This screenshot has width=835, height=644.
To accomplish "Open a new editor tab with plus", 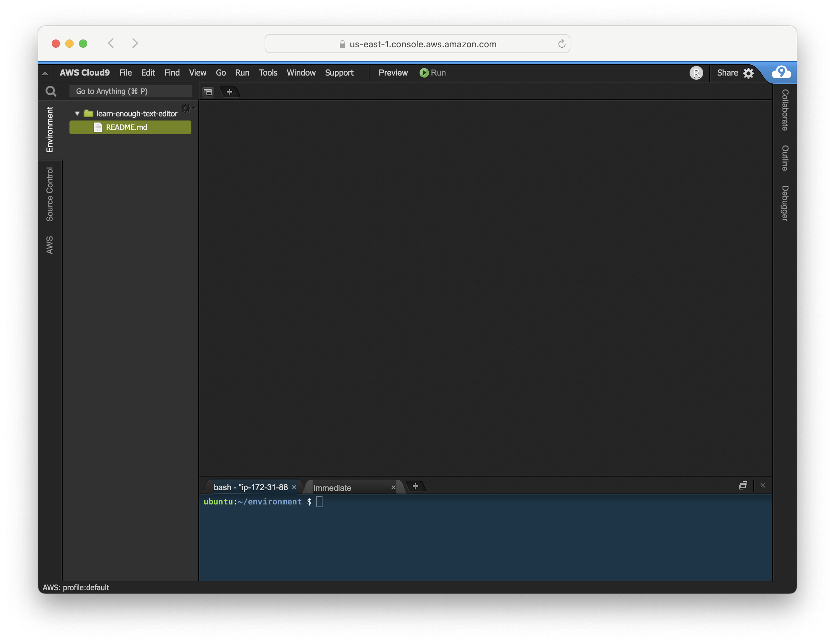I will [x=230, y=92].
